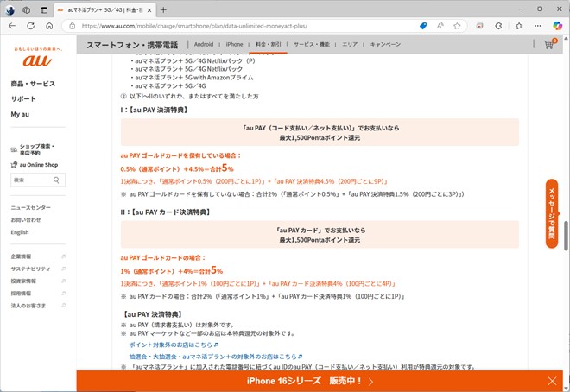Screen dimensions: 570x392
Task: Click the I:【au PAY 決済特典】 heading
Action: coord(154,110)
